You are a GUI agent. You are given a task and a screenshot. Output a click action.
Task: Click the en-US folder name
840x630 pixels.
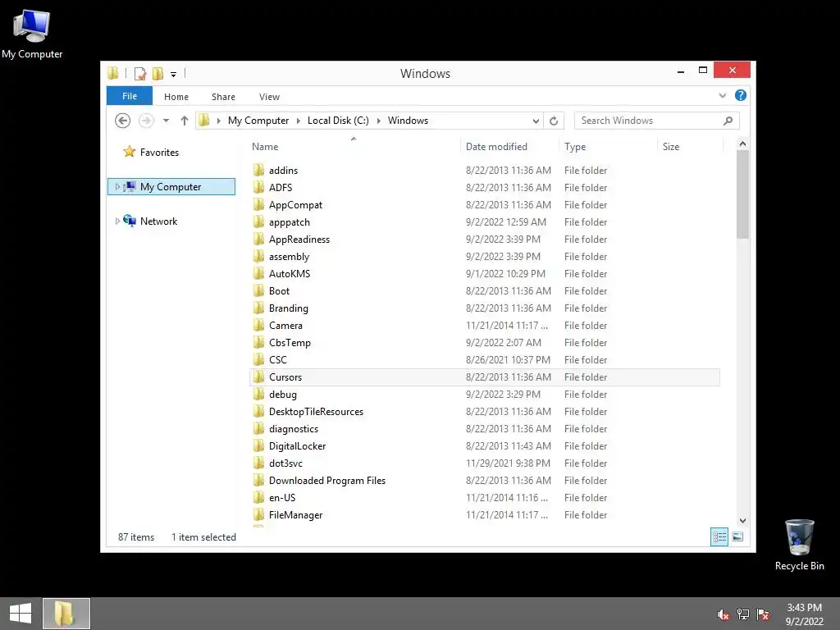pyautogui.click(x=282, y=498)
